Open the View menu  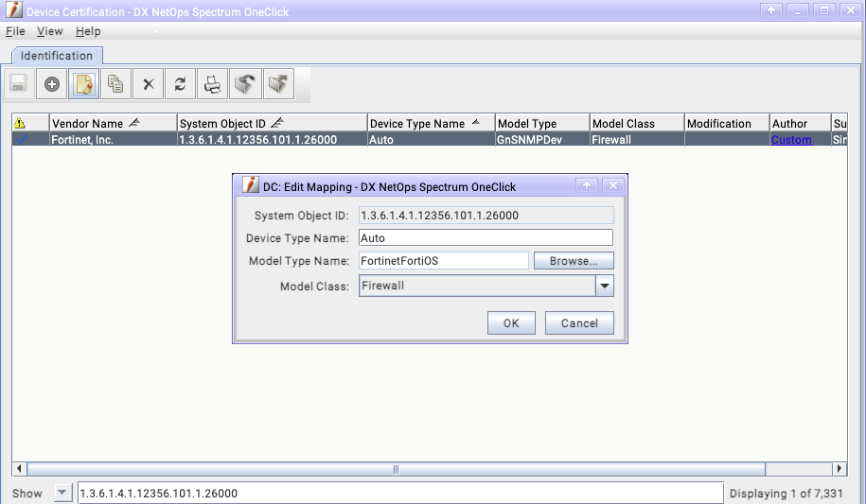(x=50, y=31)
